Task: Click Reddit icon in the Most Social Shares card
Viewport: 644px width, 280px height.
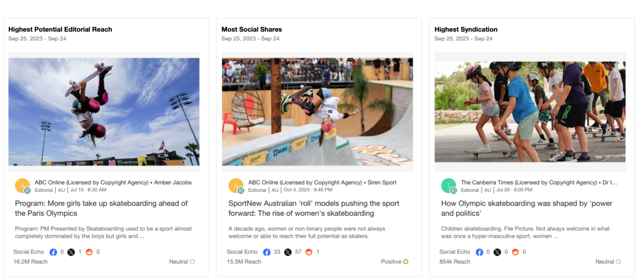Action: point(309,252)
